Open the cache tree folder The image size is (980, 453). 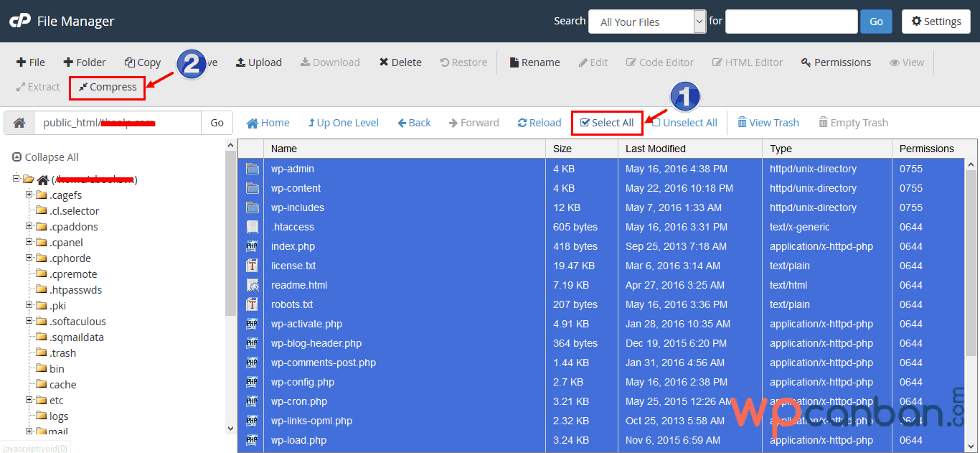pyautogui.click(x=62, y=385)
